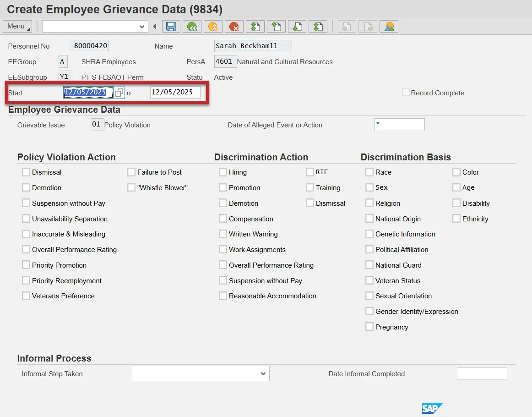
Task: Click the Previous Page toolbar icon
Action: pos(276,27)
